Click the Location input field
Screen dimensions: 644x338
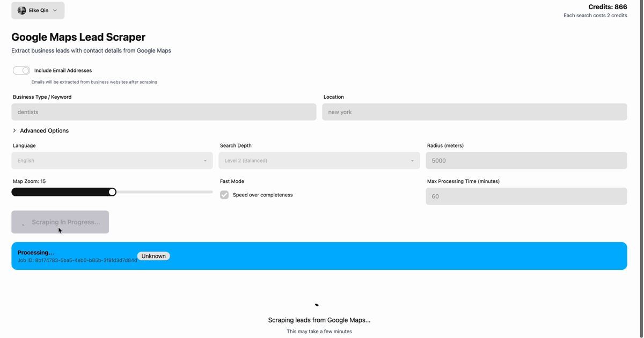[x=474, y=112]
